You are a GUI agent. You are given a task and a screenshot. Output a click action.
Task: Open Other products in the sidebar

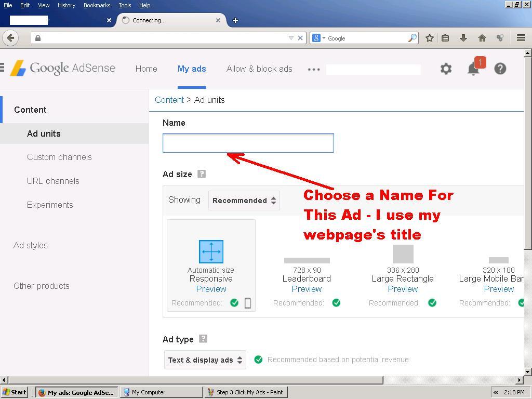[42, 286]
